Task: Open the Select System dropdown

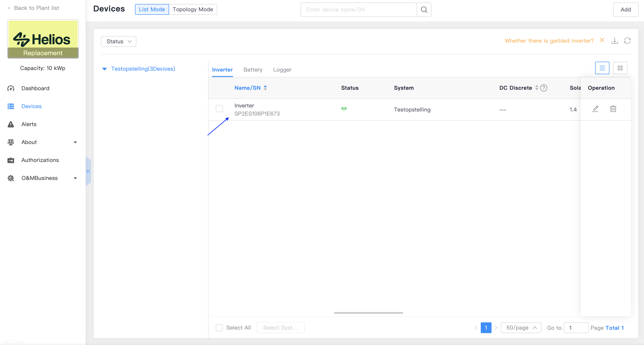Action: (x=281, y=328)
